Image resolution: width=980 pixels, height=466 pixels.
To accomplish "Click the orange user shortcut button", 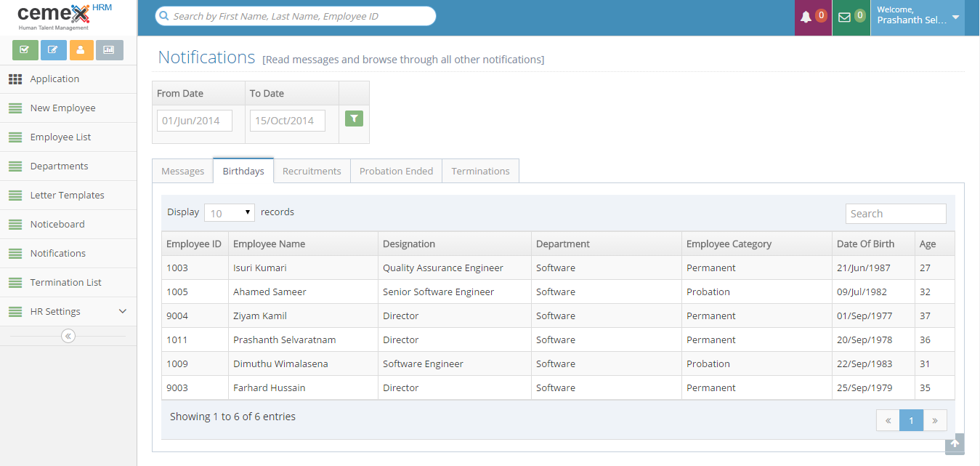I will tap(81, 50).
